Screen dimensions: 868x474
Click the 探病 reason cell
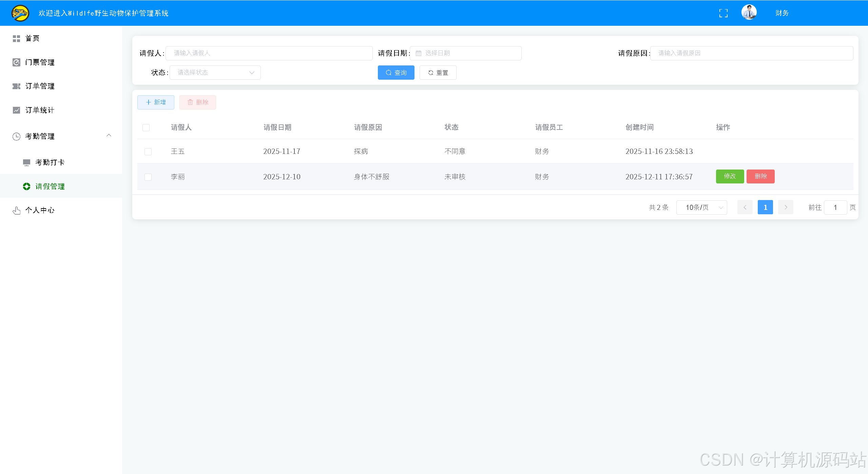pyautogui.click(x=361, y=151)
